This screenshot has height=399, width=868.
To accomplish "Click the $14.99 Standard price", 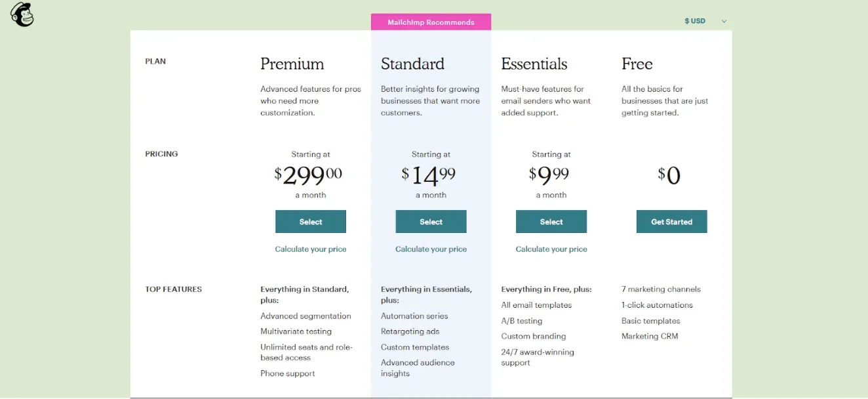I will pyautogui.click(x=429, y=175).
